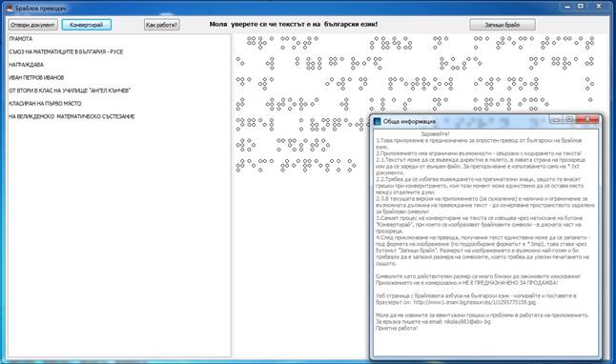This screenshot has height=364, width=616.
Task: Click the КЛАСИРАН НА ПЪРВО МЯСТО line
Action: [45, 104]
